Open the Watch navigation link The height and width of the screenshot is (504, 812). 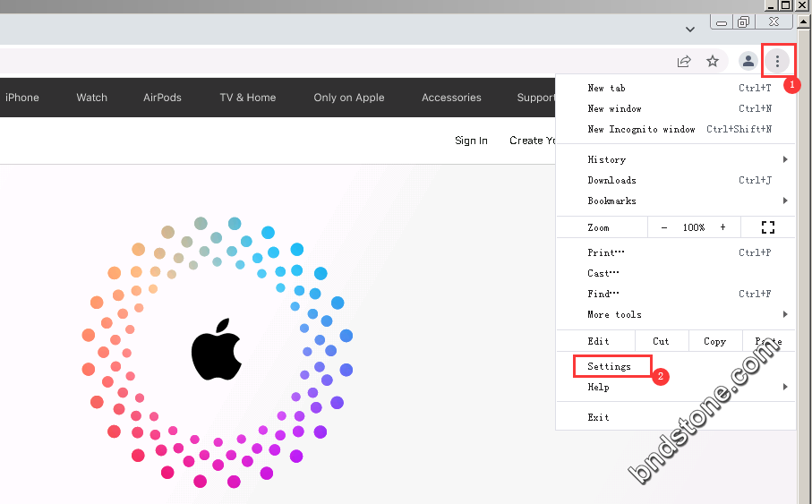click(91, 98)
